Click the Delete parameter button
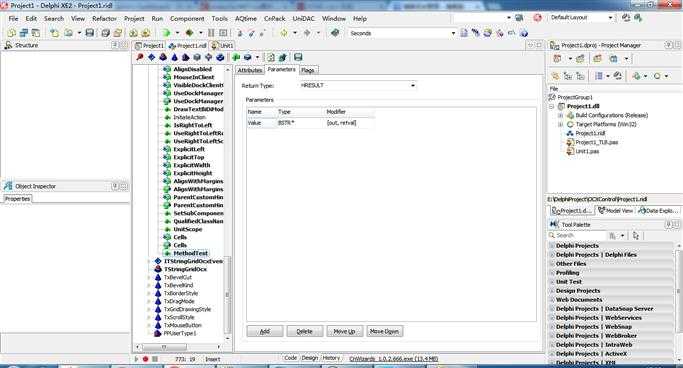This screenshot has width=683, height=368. click(x=304, y=331)
